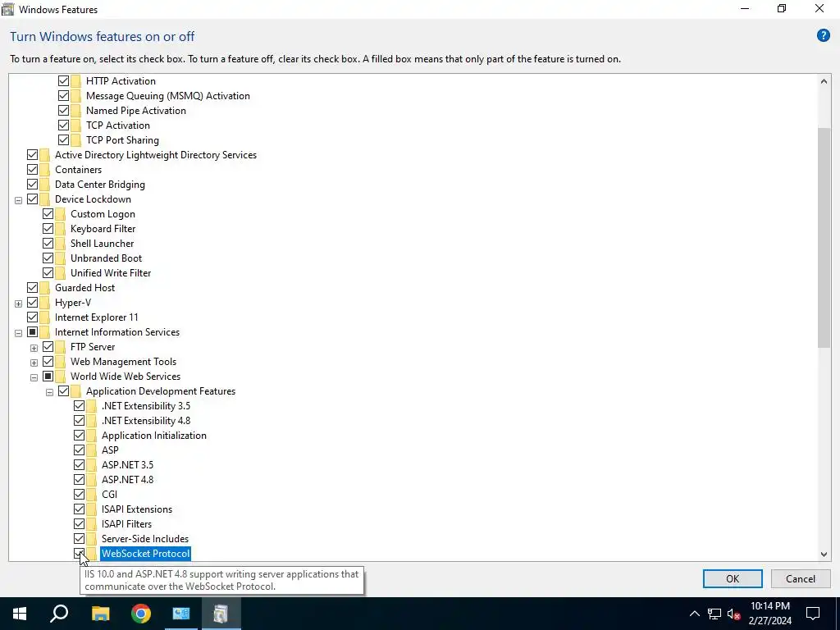Expand Web Management Tools node
Viewport: 840px width, 630px height.
pyautogui.click(x=34, y=363)
